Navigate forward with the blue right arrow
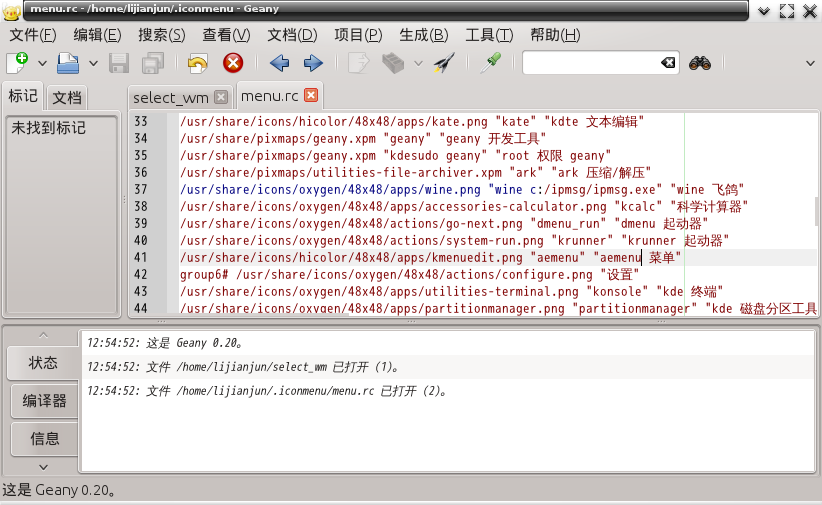 [x=313, y=63]
